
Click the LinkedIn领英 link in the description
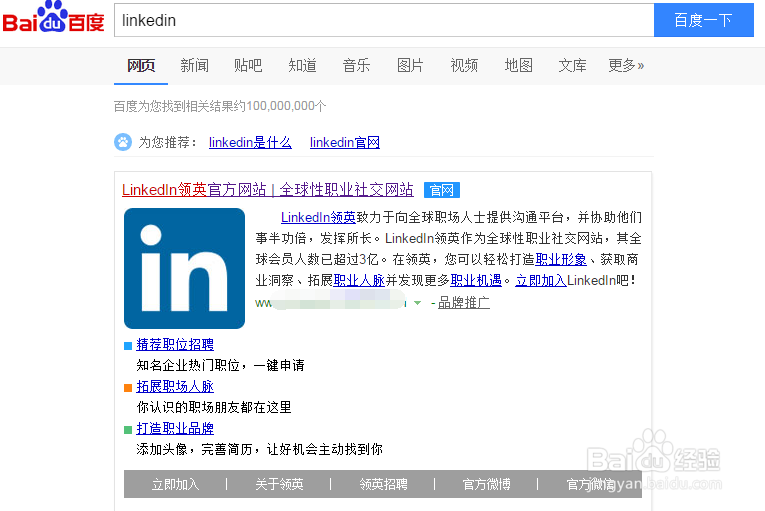tap(319, 217)
